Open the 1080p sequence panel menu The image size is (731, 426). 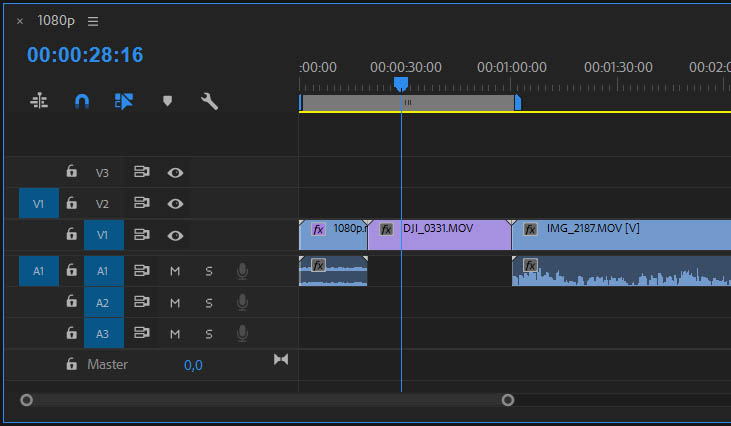(x=93, y=21)
